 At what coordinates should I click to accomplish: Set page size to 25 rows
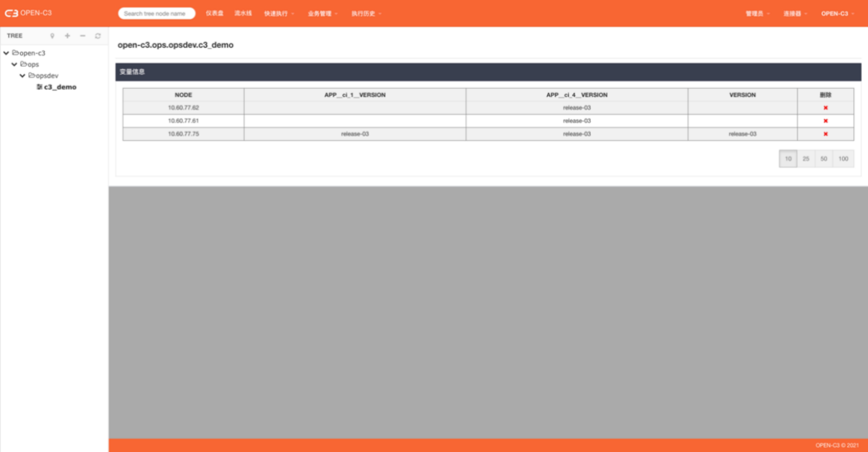pyautogui.click(x=806, y=159)
